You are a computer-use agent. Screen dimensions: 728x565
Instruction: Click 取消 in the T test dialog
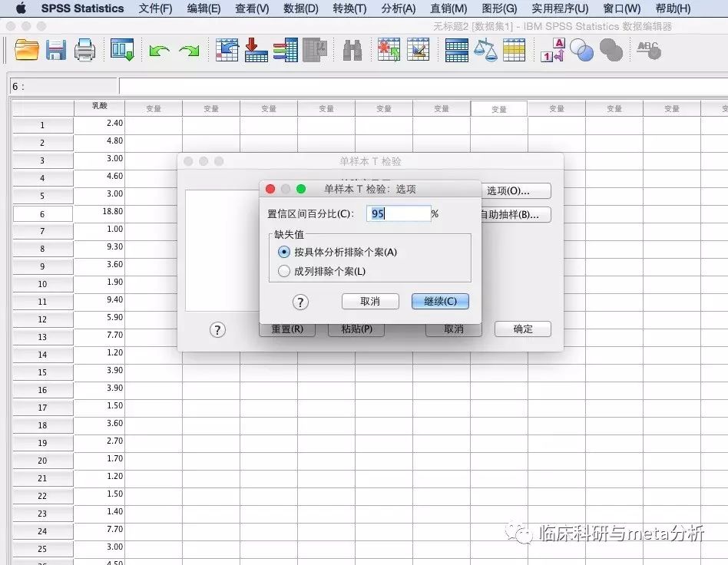coord(454,329)
